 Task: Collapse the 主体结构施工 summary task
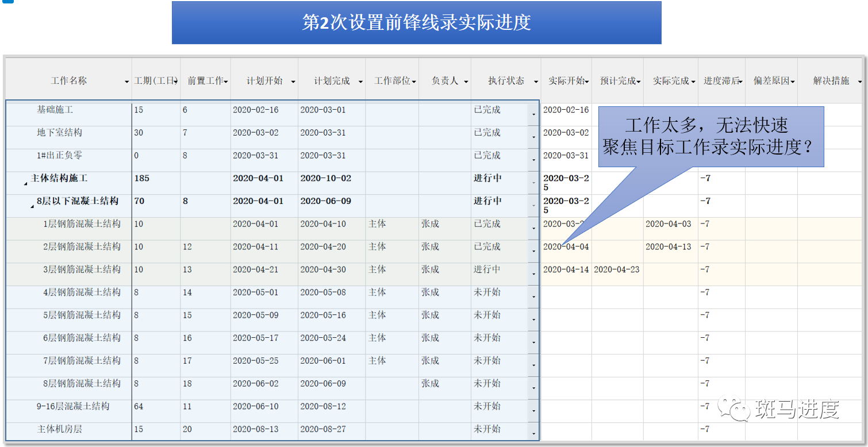pos(25,184)
